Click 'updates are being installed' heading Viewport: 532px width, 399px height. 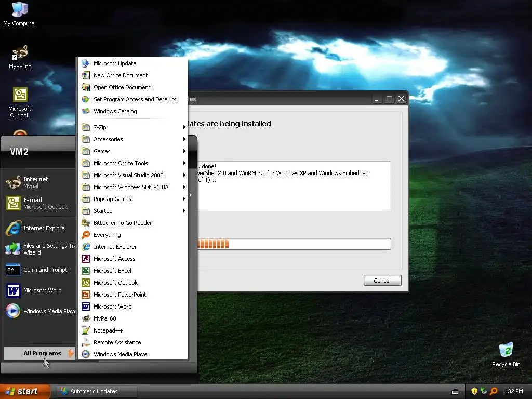229,124
